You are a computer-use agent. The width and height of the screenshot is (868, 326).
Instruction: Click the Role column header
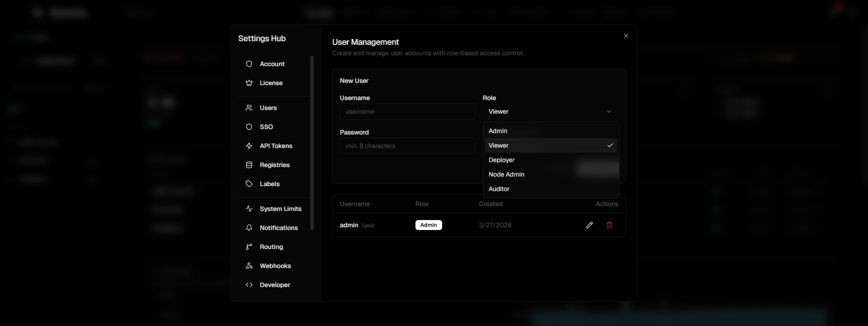click(422, 204)
